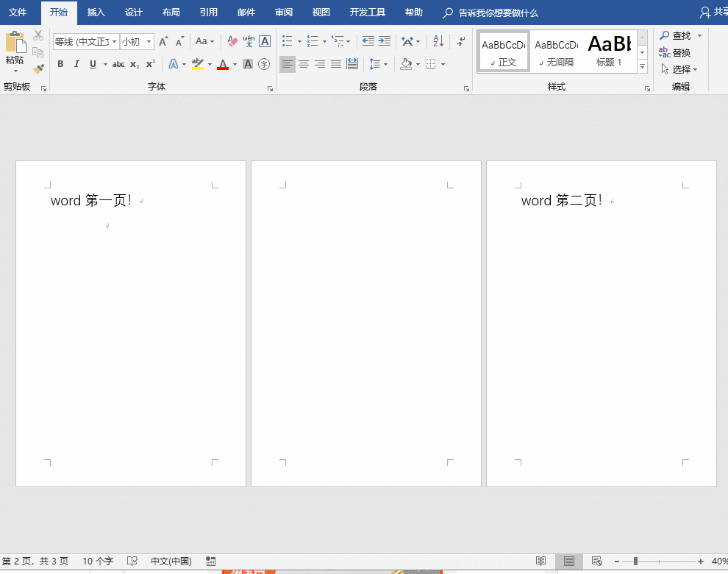Click the Sort A-Z icon
This screenshot has height=574, width=728.
click(438, 41)
